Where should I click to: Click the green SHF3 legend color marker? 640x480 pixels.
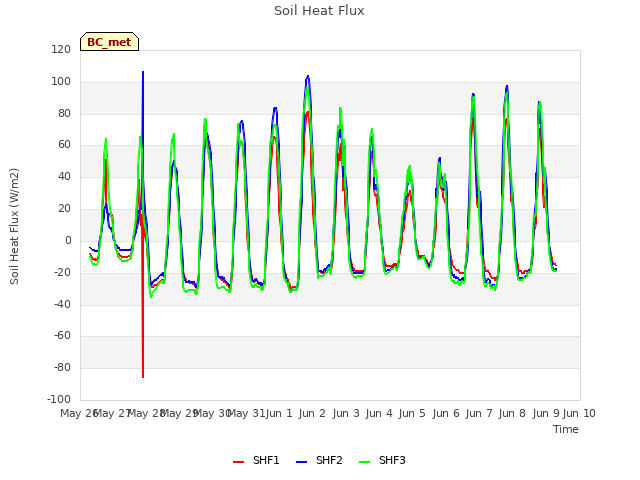[x=364, y=462]
